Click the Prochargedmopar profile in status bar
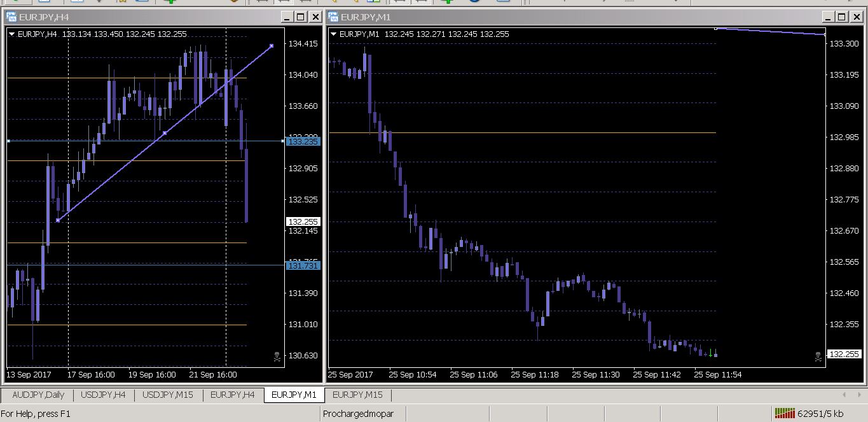 [359, 414]
